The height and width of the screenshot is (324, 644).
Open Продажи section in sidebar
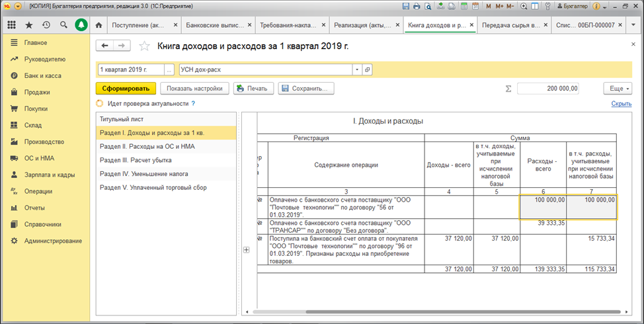point(37,92)
